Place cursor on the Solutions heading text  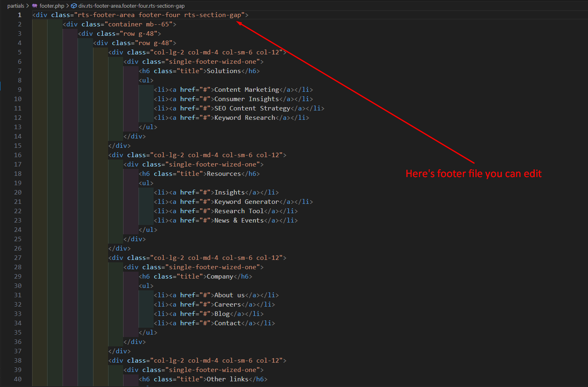[x=223, y=71]
